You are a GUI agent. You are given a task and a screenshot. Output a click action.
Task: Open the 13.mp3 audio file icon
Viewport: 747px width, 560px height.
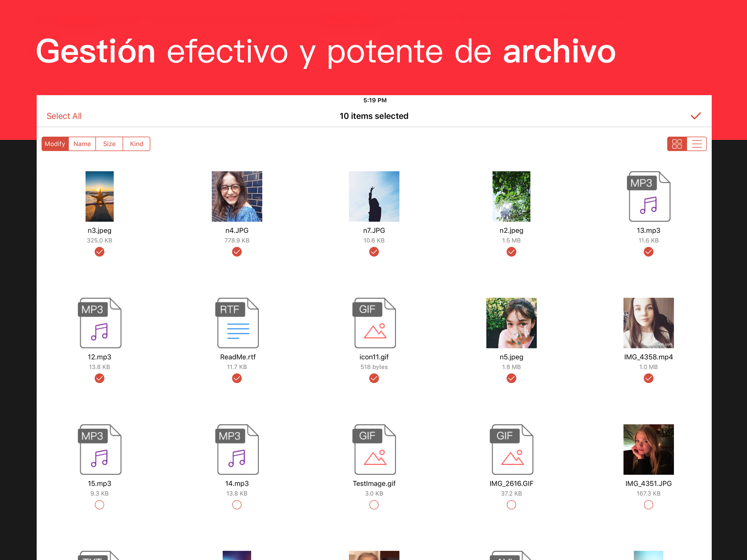click(648, 196)
